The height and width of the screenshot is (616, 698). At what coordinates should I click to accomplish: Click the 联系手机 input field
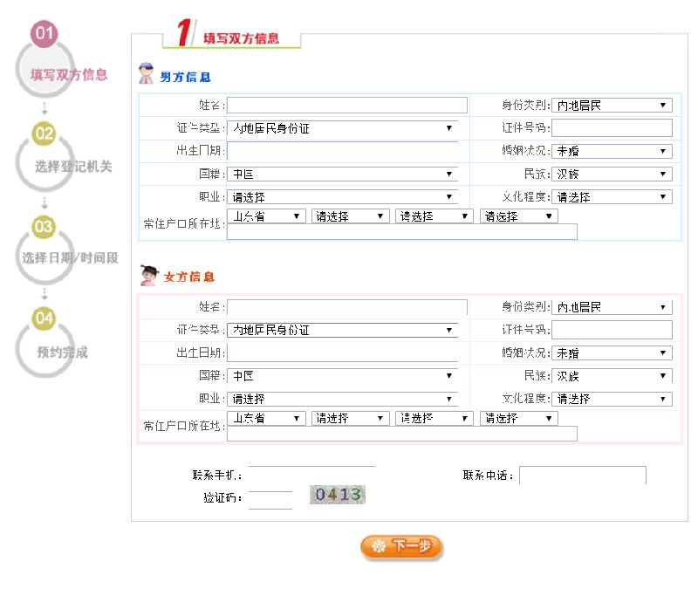(311, 475)
